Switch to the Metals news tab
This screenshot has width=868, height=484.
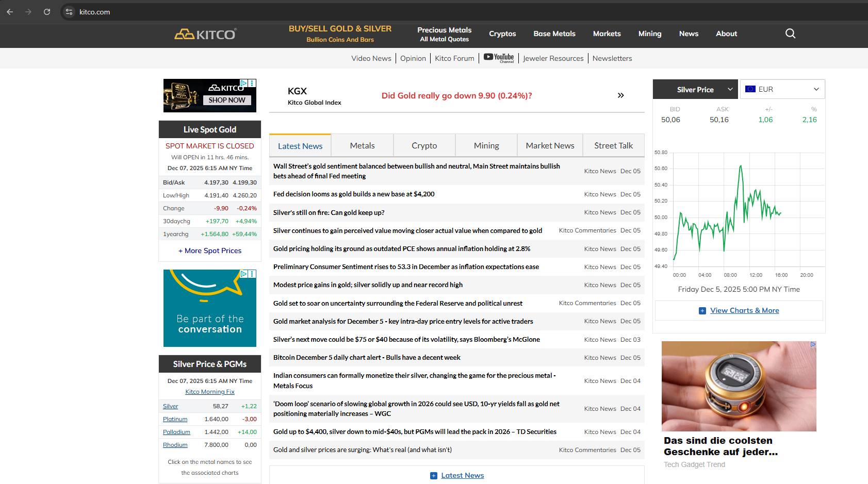(363, 146)
